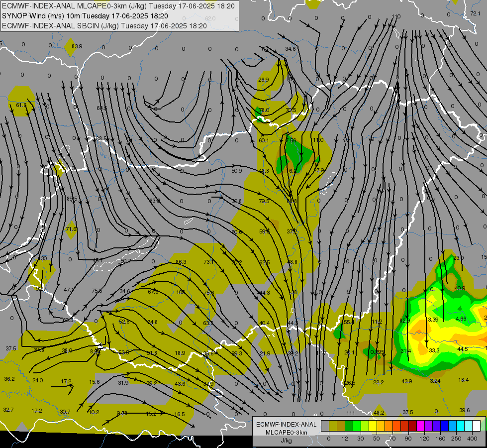Click the map value 61.6

(21, 105)
